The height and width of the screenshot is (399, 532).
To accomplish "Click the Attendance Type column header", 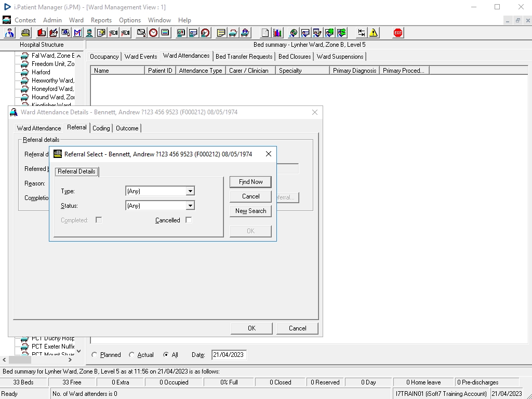I will 201,71.
